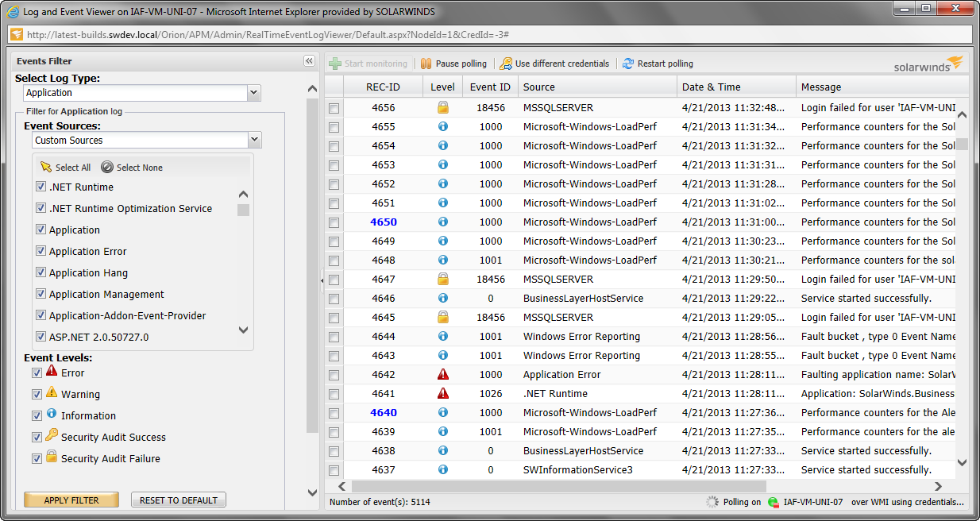980x521 pixels.
Task: Click the Security Audit Success key icon
Action: point(52,434)
